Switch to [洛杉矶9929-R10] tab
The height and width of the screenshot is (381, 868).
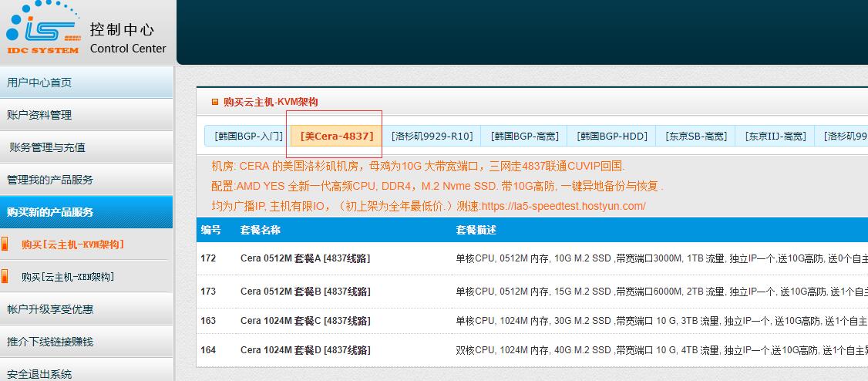[432, 136]
